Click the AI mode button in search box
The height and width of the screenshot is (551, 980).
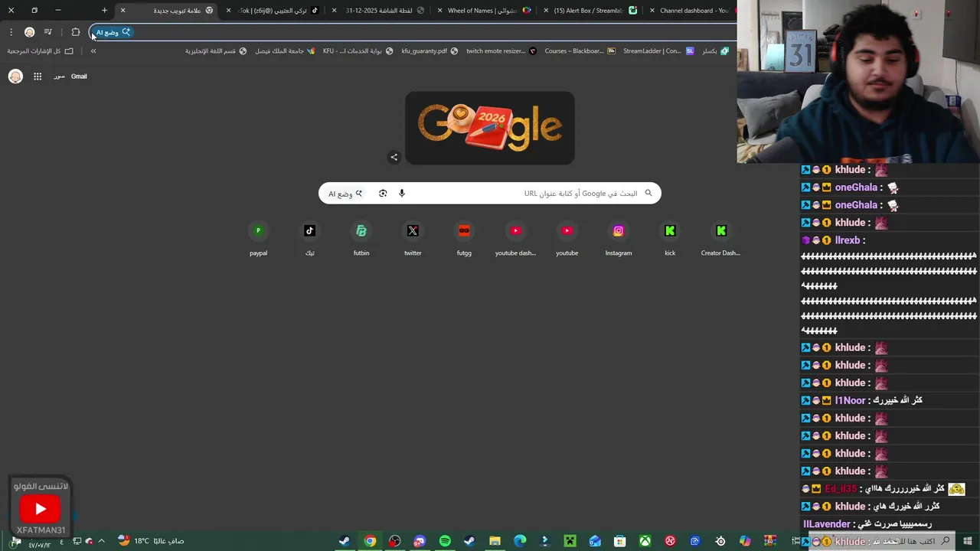pyautogui.click(x=345, y=194)
